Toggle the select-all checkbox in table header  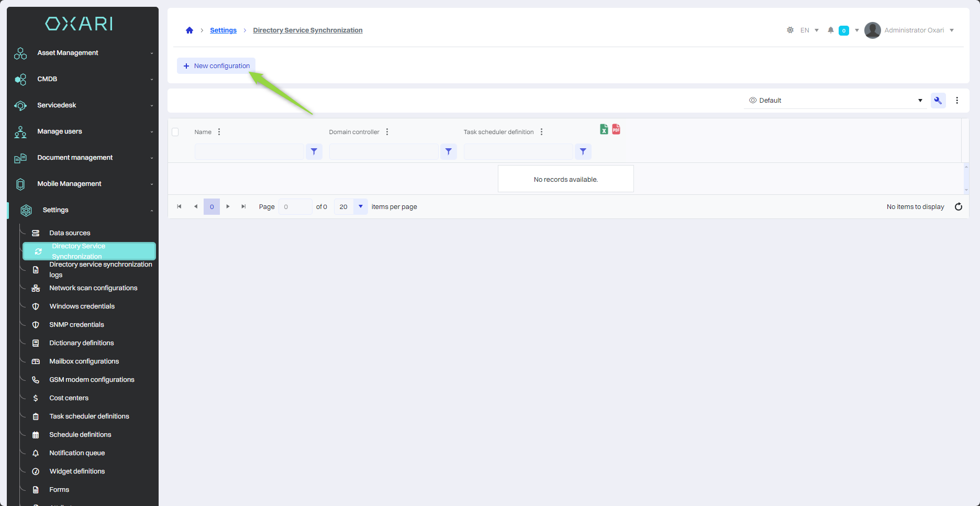(175, 132)
